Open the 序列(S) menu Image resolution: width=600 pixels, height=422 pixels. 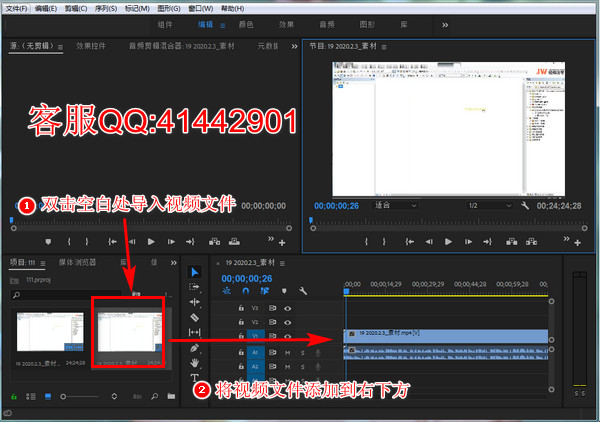coord(106,8)
